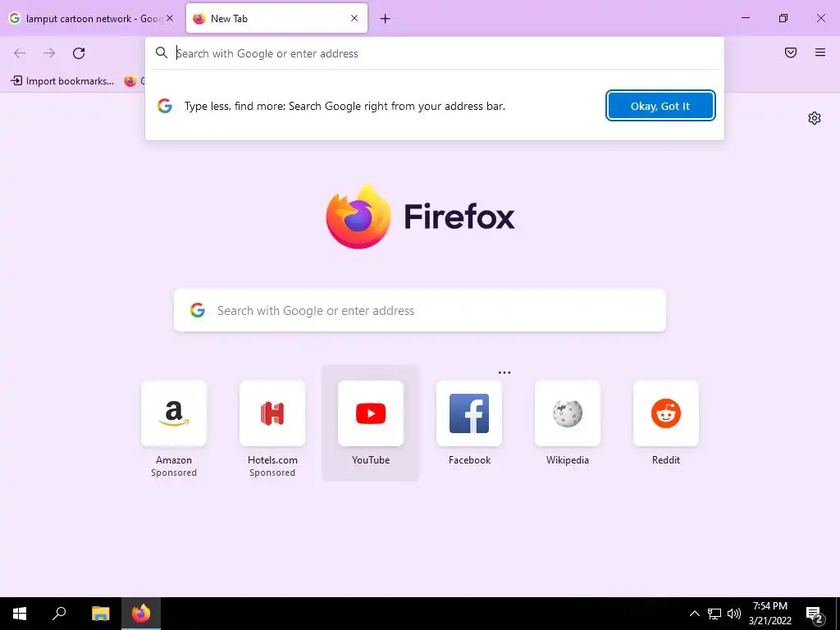Open the network status tray icon
This screenshot has width=840, height=630.
[714, 614]
